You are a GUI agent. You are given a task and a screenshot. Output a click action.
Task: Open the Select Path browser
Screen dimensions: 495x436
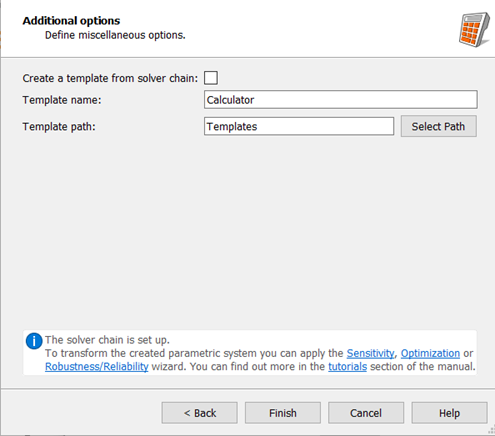tap(439, 126)
